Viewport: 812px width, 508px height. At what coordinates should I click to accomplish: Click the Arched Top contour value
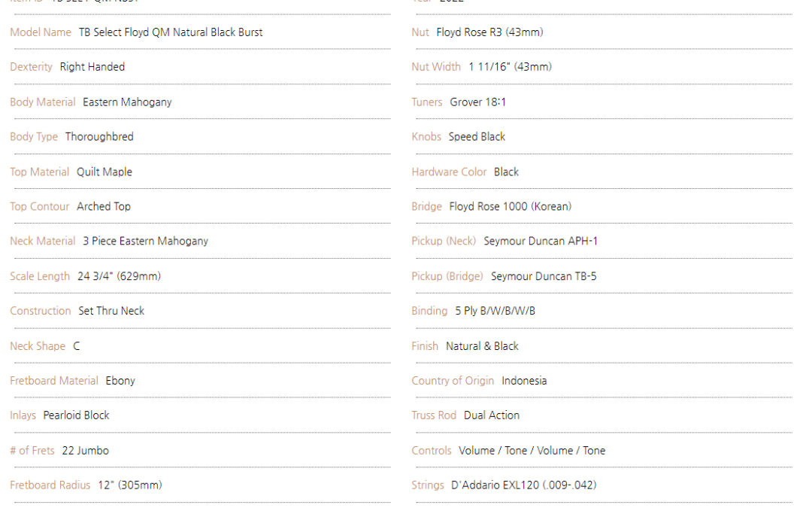pyautogui.click(x=104, y=206)
